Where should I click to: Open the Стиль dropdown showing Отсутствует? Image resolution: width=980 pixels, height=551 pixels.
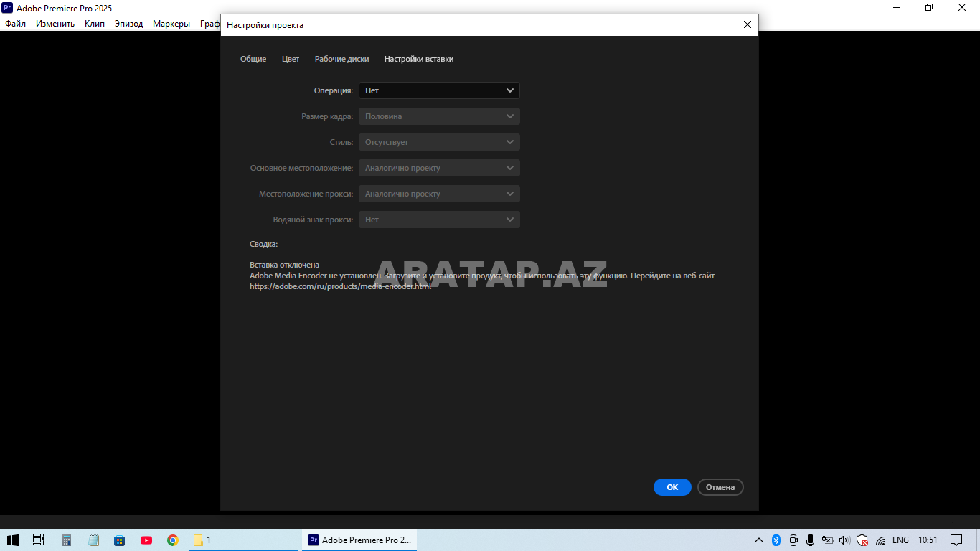click(x=439, y=142)
